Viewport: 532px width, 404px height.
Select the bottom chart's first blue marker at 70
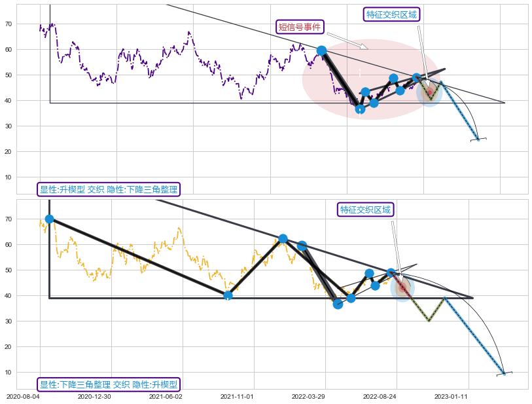tap(50, 219)
